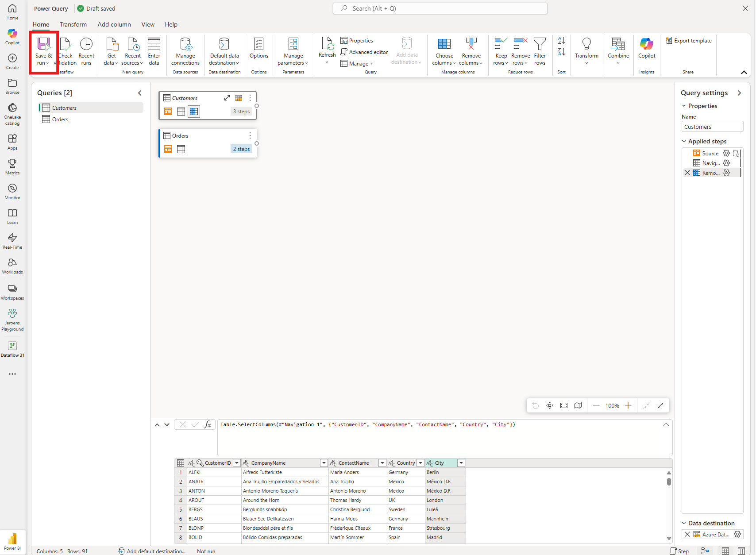This screenshot has height=555, width=756.
Task: Open settings gear for Source step
Action: [x=726, y=153]
